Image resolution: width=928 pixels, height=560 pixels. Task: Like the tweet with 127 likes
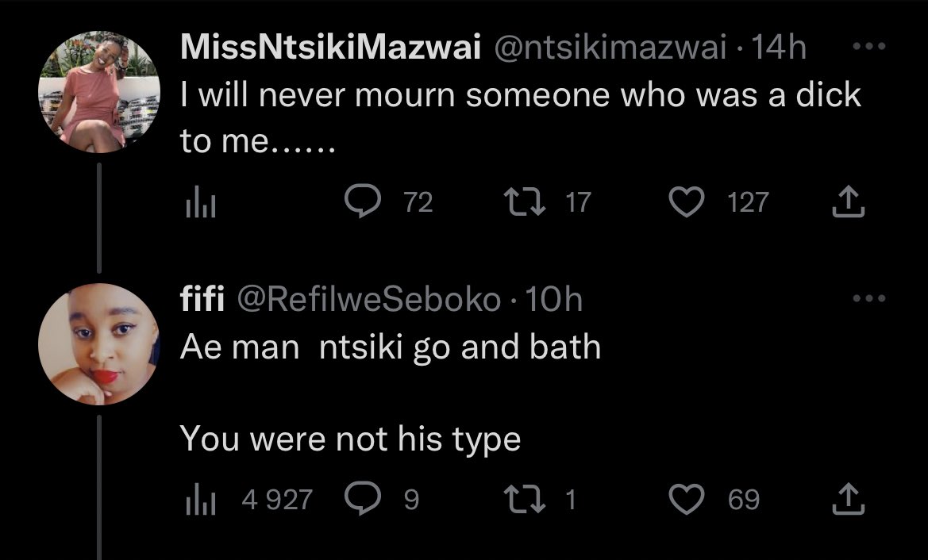(x=687, y=201)
